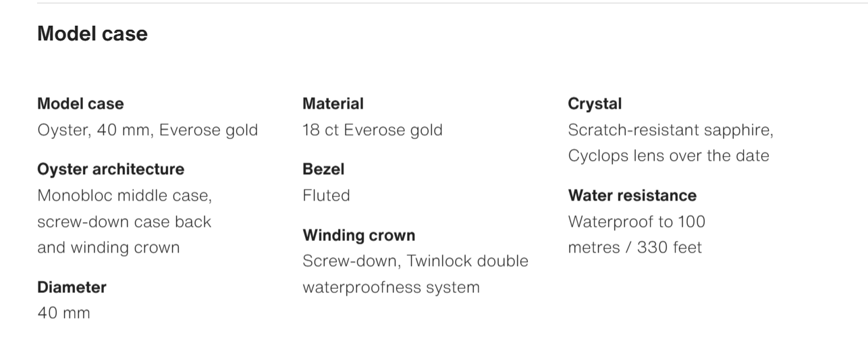This screenshot has height=345, width=868.
Task: Click the '40 mm' diameter value
Action: 64,313
